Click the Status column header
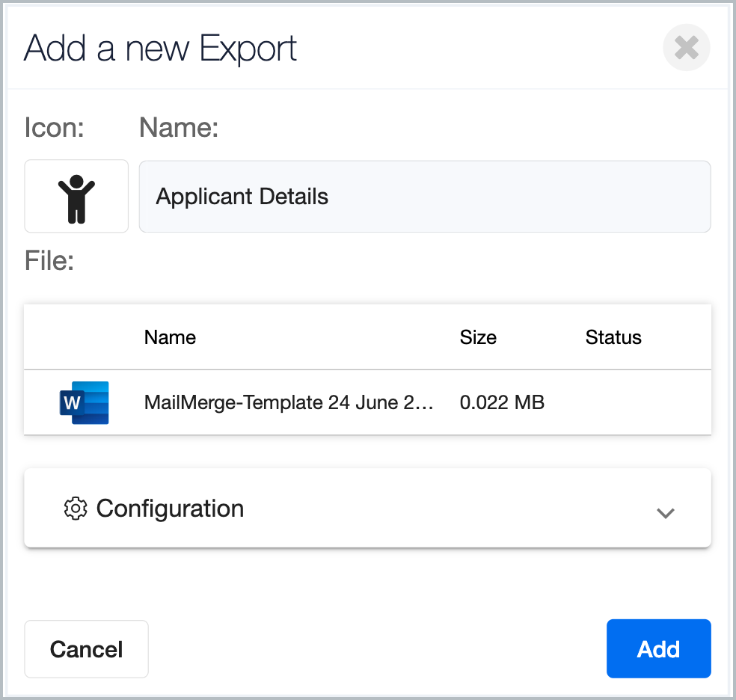This screenshot has height=700, width=736. (x=613, y=337)
